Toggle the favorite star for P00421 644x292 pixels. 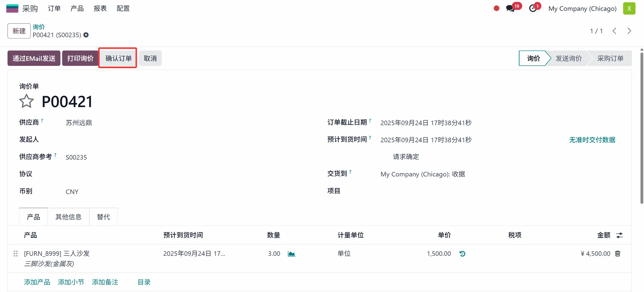tap(26, 101)
